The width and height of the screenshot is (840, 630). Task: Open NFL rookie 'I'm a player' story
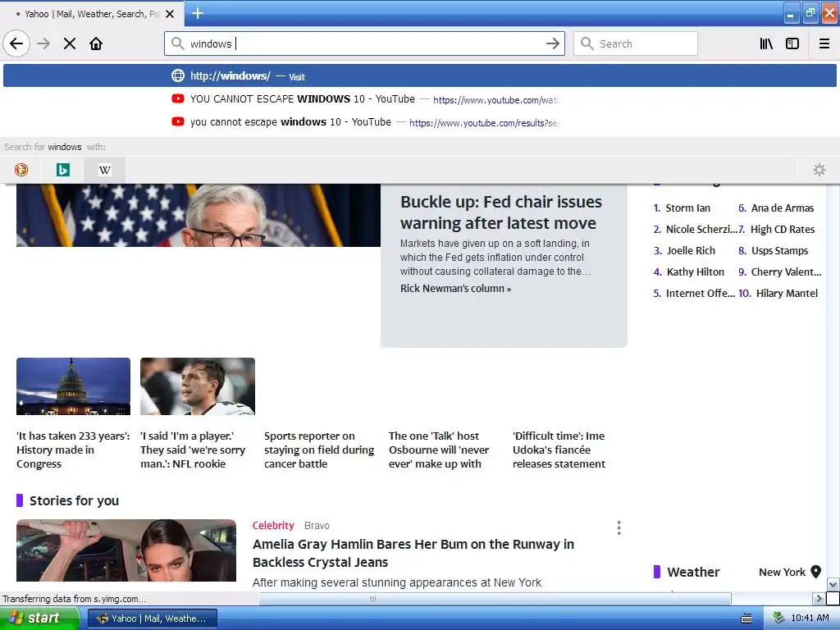click(193, 450)
